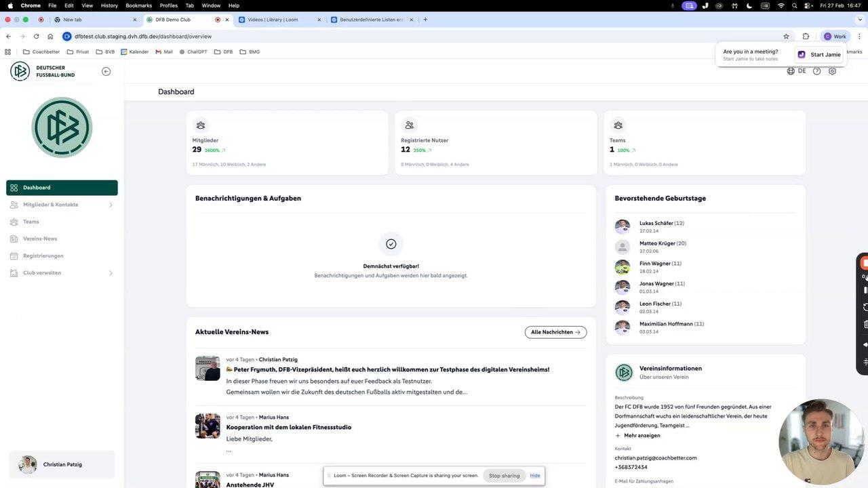Viewport: 868px width, 488px height.
Task: Click the Registrierte Nutzer card icon
Action: pos(409,125)
